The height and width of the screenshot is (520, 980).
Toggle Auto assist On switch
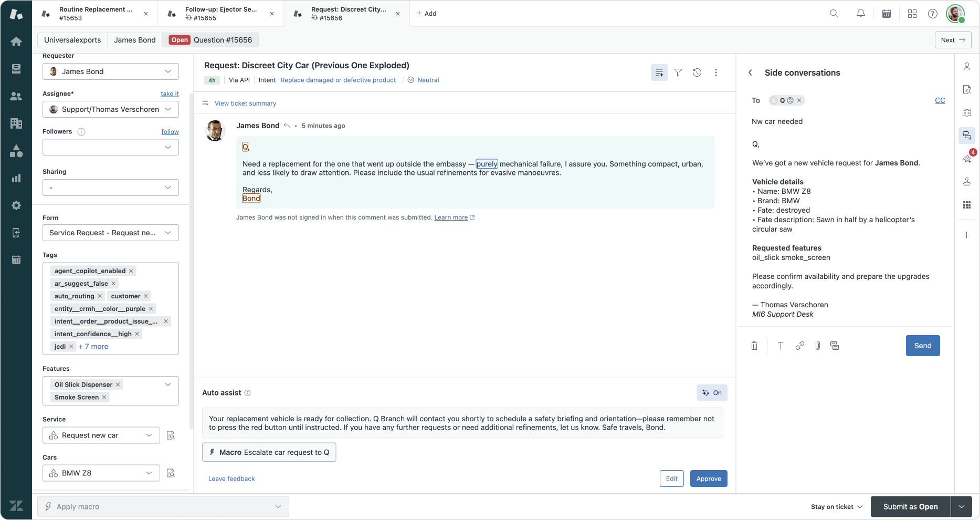(x=712, y=393)
